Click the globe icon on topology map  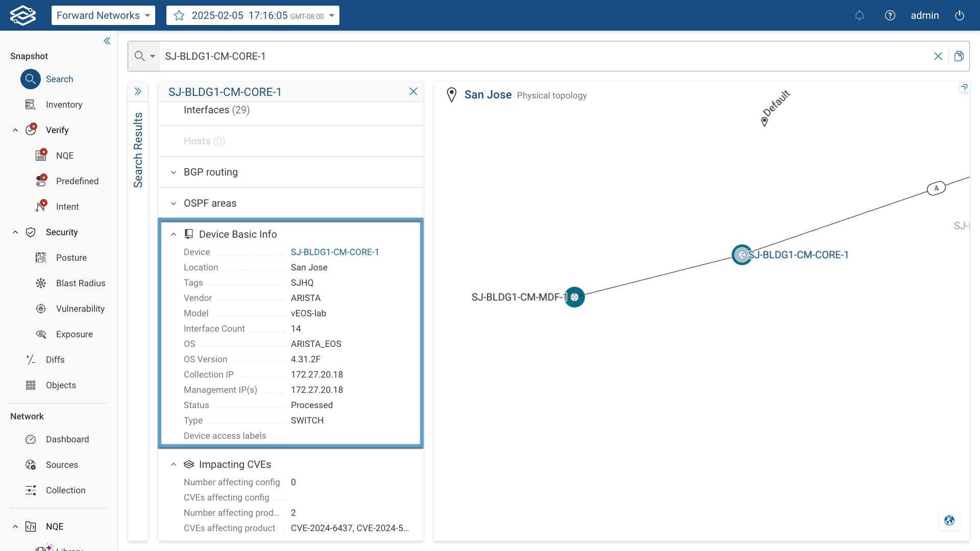tap(949, 520)
